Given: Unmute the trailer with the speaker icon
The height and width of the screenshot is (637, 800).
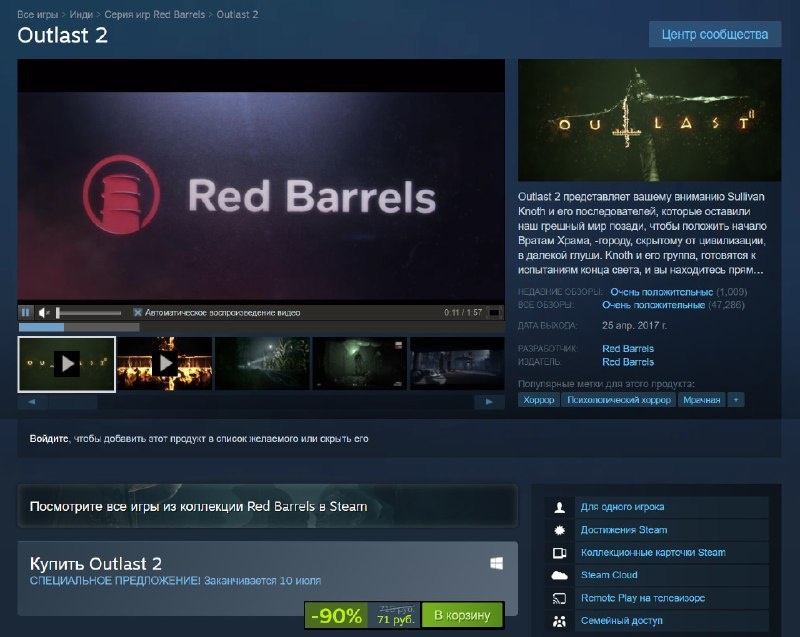Looking at the screenshot, I should click(44, 312).
